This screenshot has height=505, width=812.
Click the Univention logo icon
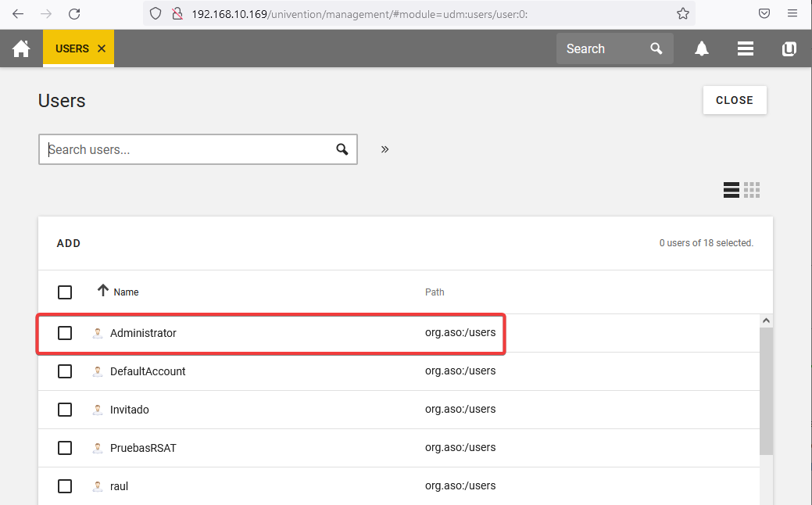coord(789,48)
